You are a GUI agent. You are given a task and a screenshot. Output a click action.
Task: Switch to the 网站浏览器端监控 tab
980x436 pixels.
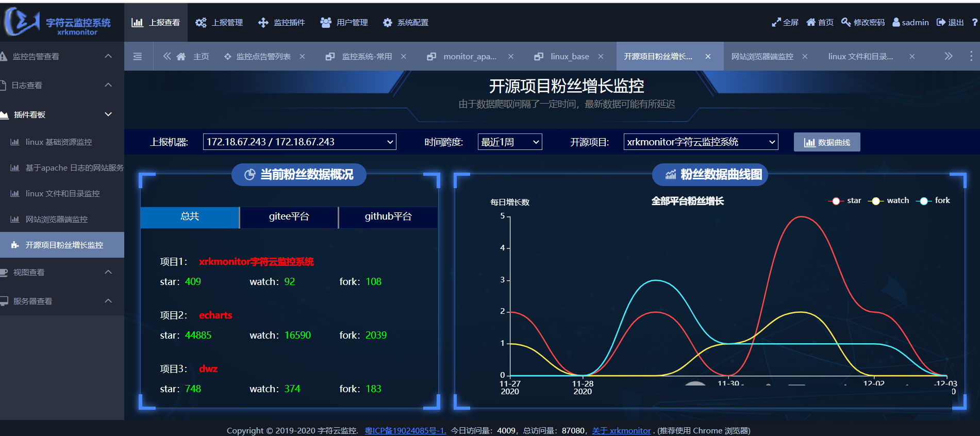click(762, 57)
